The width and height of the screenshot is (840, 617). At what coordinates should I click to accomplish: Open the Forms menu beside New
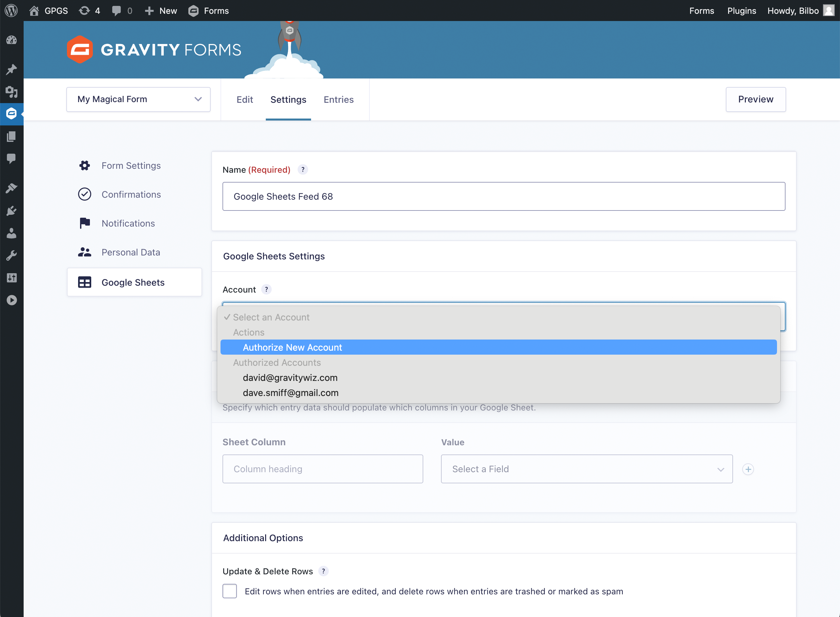coord(209,11)
